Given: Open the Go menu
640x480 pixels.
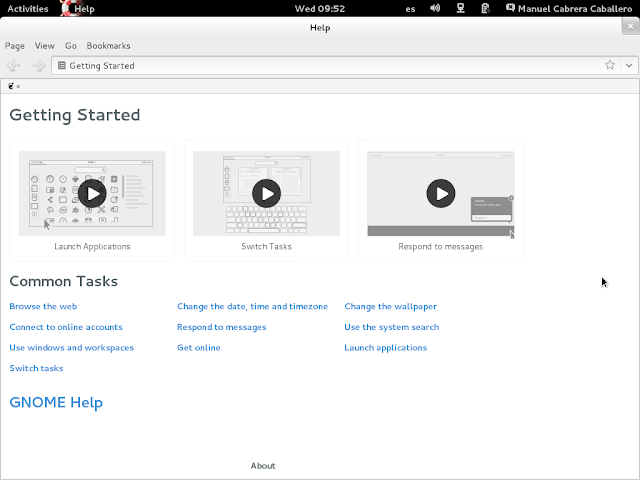Looking at the screenshot, I should [x=71, y=46].
